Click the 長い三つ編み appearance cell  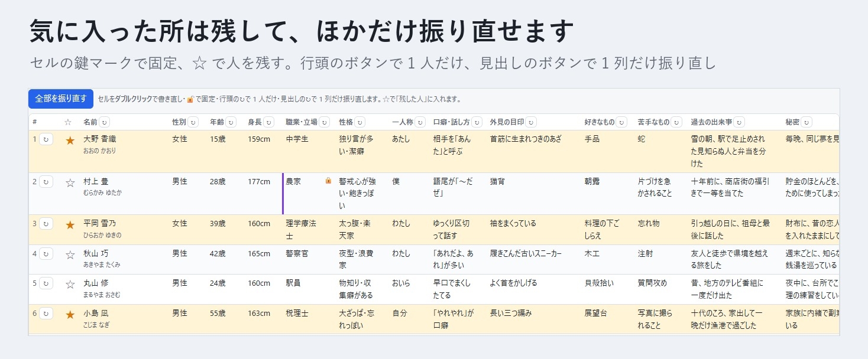(534, 319)
